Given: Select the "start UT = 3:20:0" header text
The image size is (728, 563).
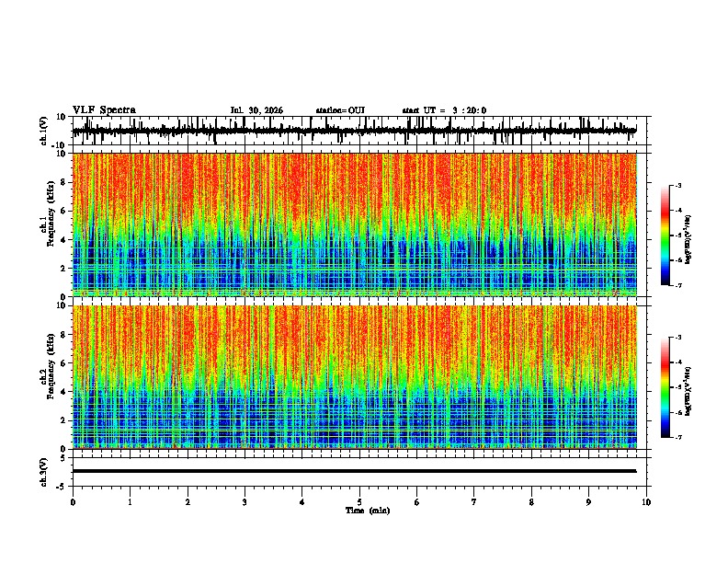Looking at the screenshot, I should (x=444, y=110).
